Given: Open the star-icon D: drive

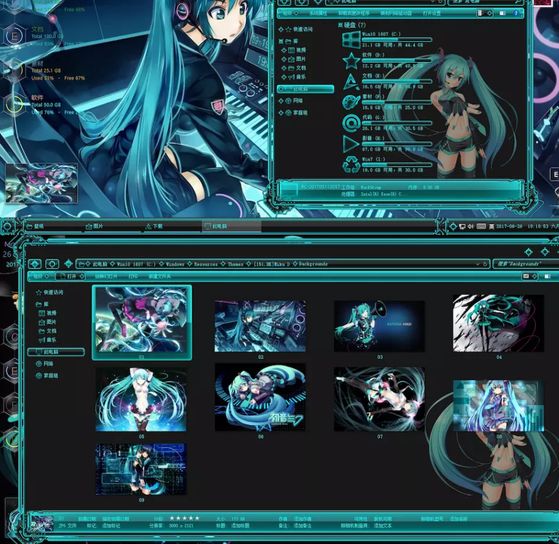Looking at the screenshot, I should coord(387,61).
